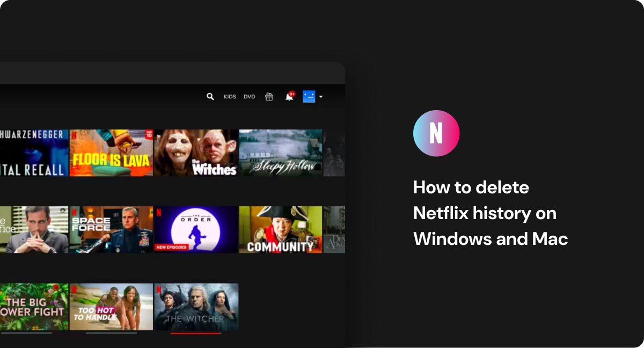
Task: Click the blue smiling profile avatar
Action: tap(309, 96)
